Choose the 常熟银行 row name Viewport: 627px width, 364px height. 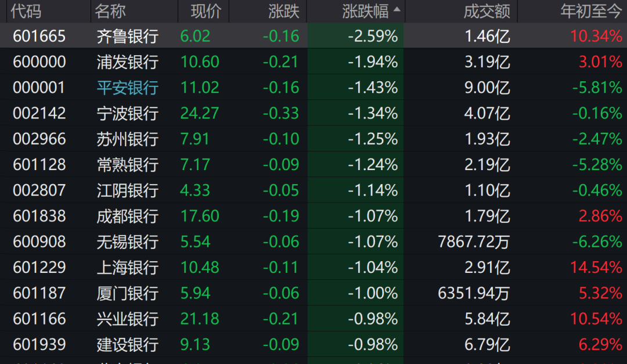pyautogui.click(x=127, y=165)
